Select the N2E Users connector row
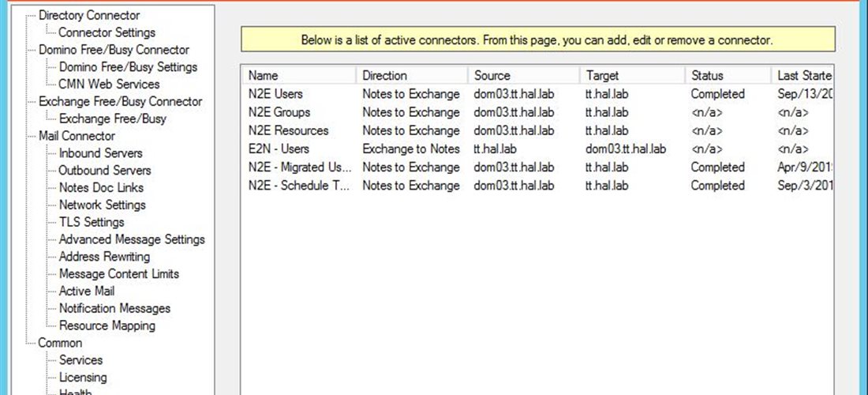Screen dimensions: 868x395 point(275,94)
